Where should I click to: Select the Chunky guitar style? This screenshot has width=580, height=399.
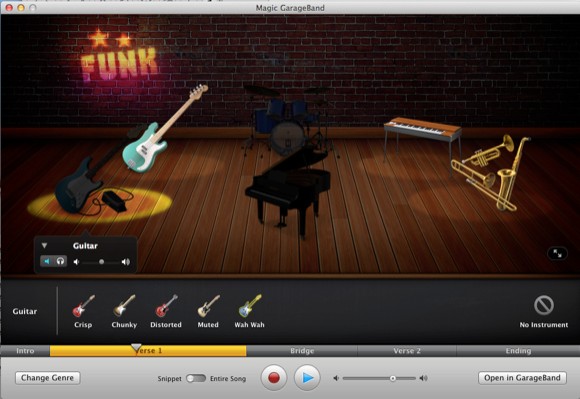pos(124,311)
